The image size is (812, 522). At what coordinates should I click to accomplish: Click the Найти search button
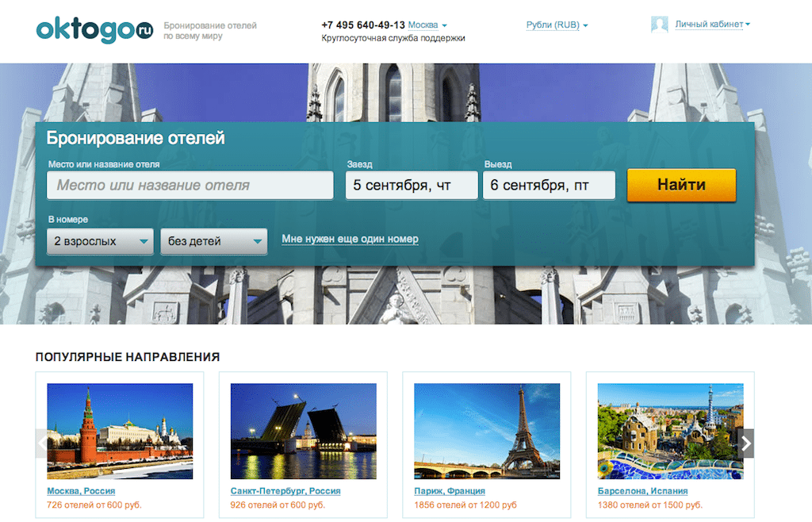coord(681,185)
